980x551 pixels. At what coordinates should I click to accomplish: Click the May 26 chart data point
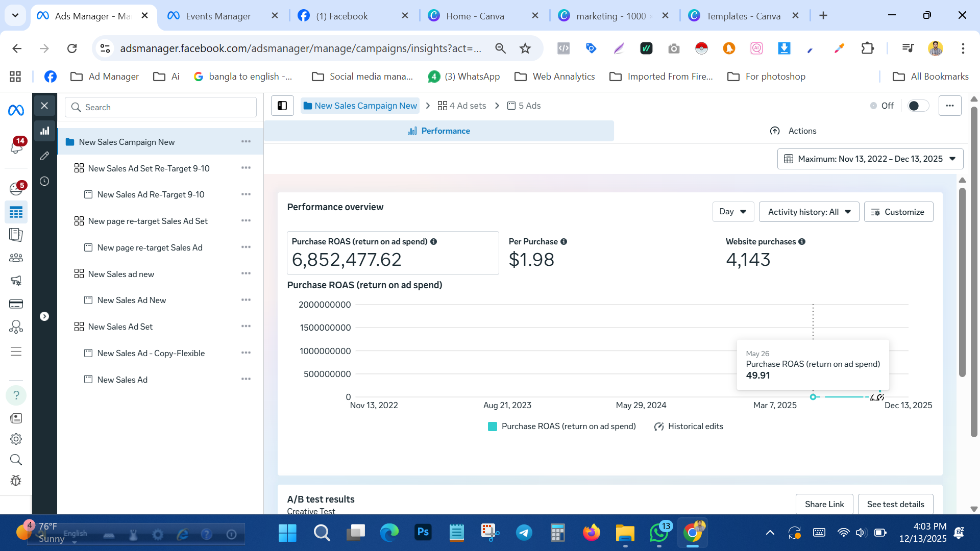click(x=814, y=397)
